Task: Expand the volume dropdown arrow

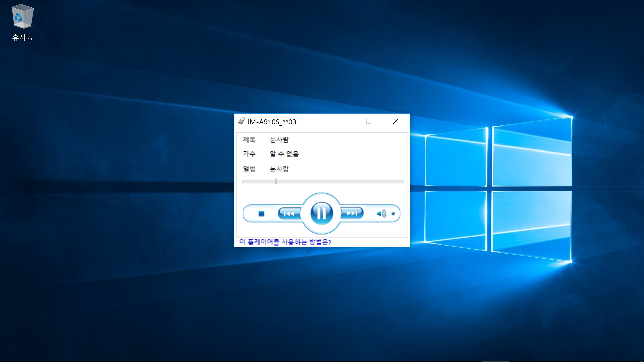Action: click(393, 214)
